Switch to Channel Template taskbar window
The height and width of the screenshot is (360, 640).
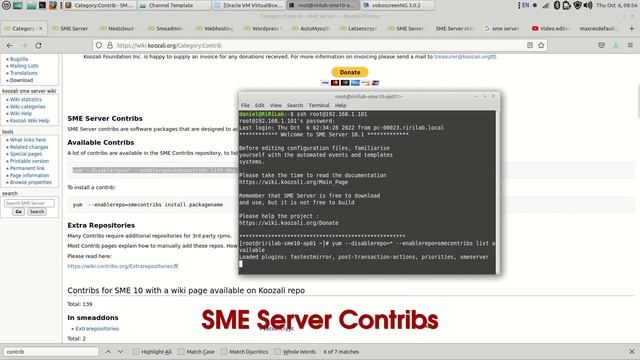(174, 5)
